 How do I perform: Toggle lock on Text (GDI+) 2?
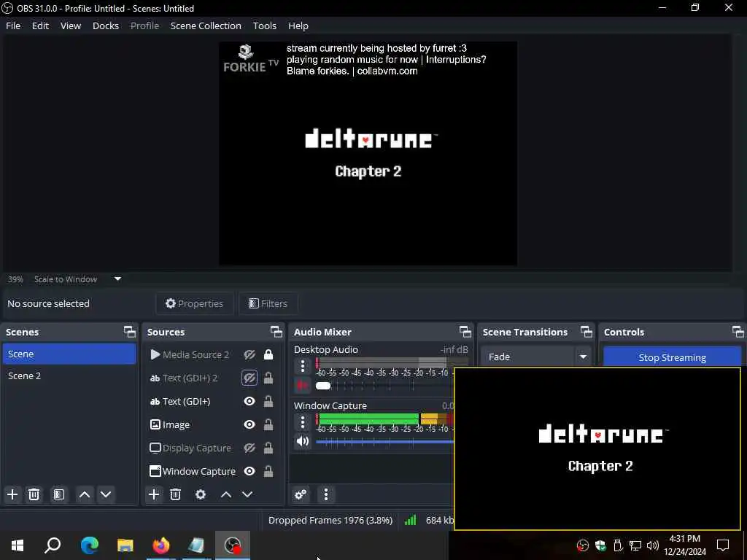(268, 378)
